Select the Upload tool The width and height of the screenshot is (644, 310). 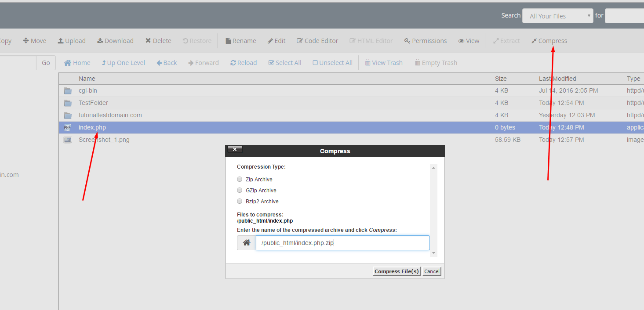[72, 40]
